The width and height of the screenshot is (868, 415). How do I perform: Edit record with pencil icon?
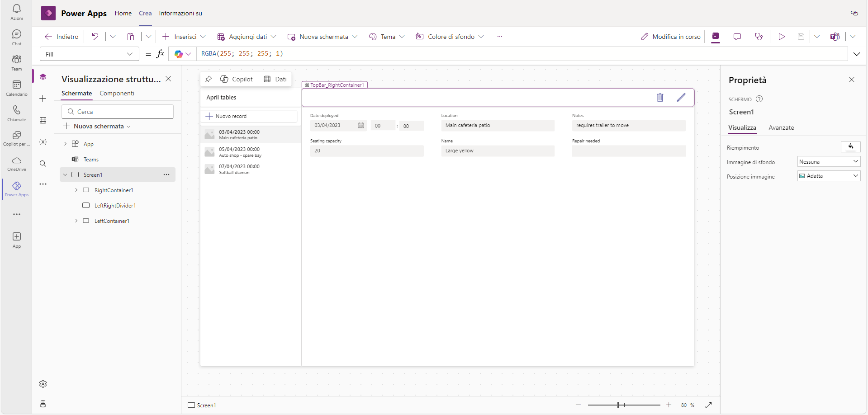681,97
